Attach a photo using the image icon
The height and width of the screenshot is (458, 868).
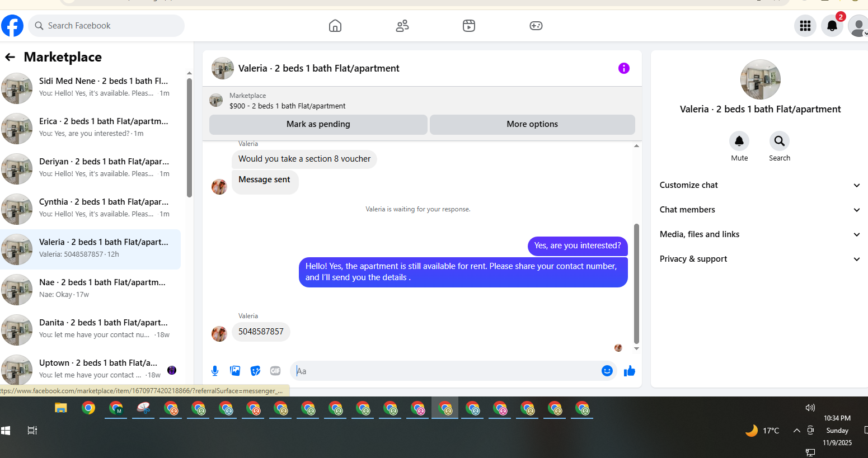point(235,371)
